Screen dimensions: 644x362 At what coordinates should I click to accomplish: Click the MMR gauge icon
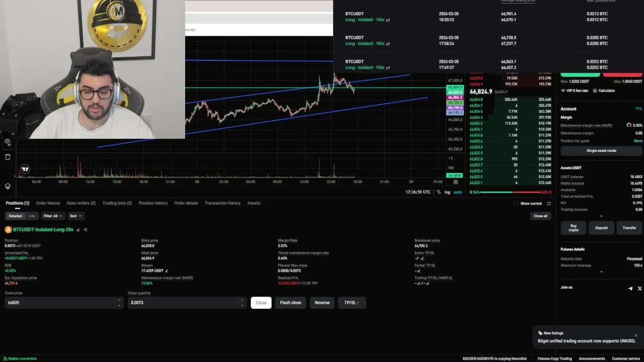(x=629, y=125)
